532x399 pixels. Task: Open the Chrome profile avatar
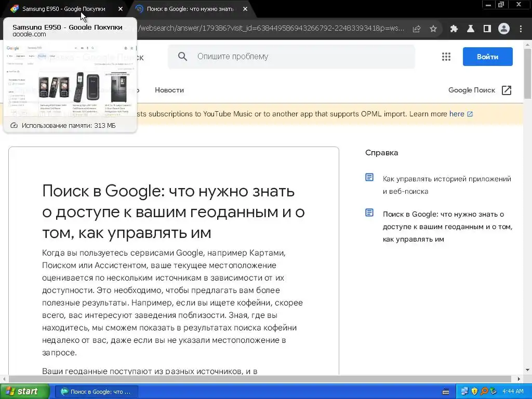504,29
